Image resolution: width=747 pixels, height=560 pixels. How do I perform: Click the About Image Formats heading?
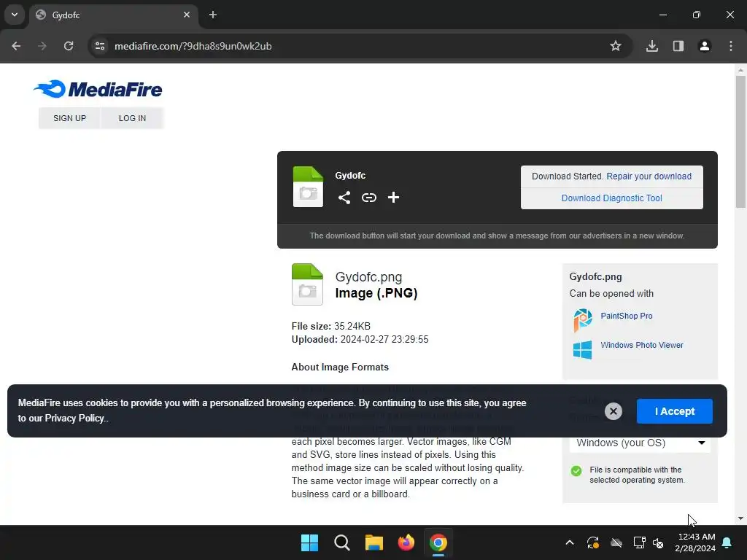340,367
